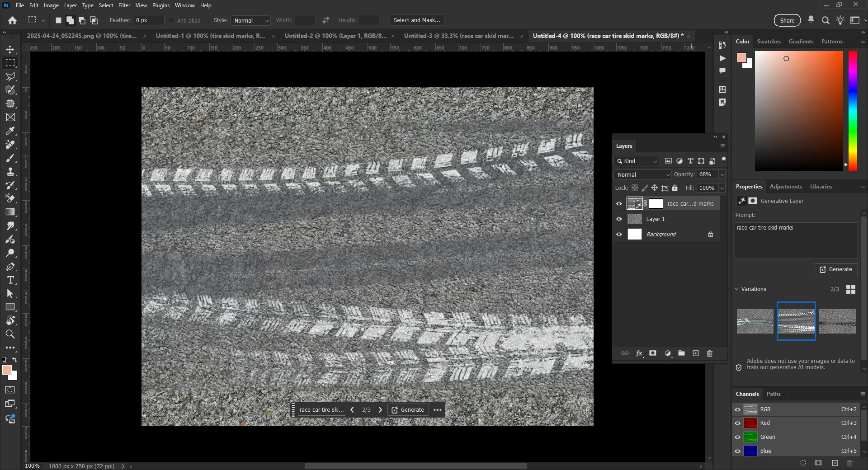Open the layer blend mode dropdown

tap(642, 175)
